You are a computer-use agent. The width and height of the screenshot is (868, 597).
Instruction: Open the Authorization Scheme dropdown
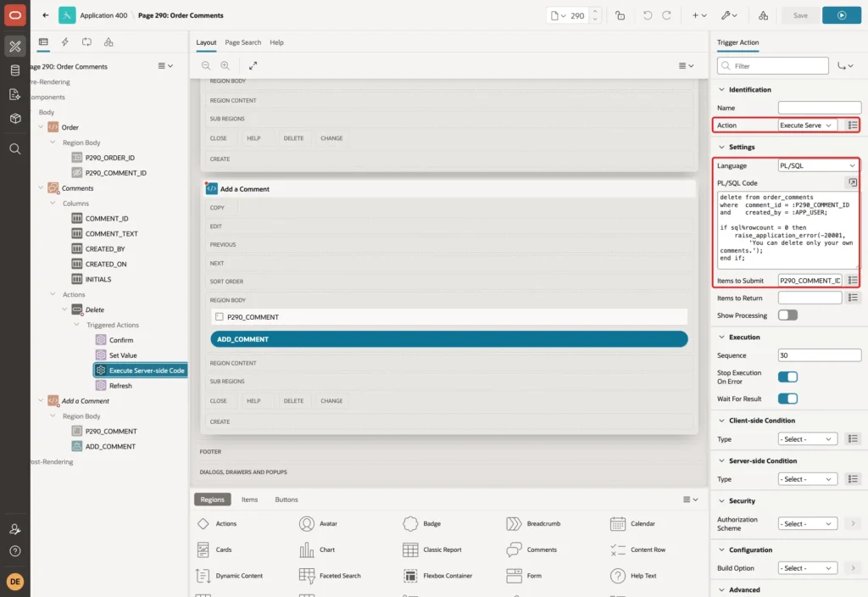[x=807, y=524]
